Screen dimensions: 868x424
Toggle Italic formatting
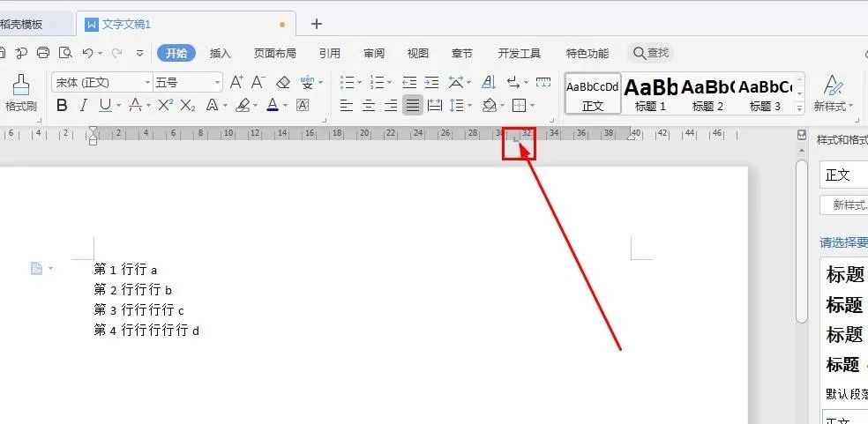coord(84,105)
